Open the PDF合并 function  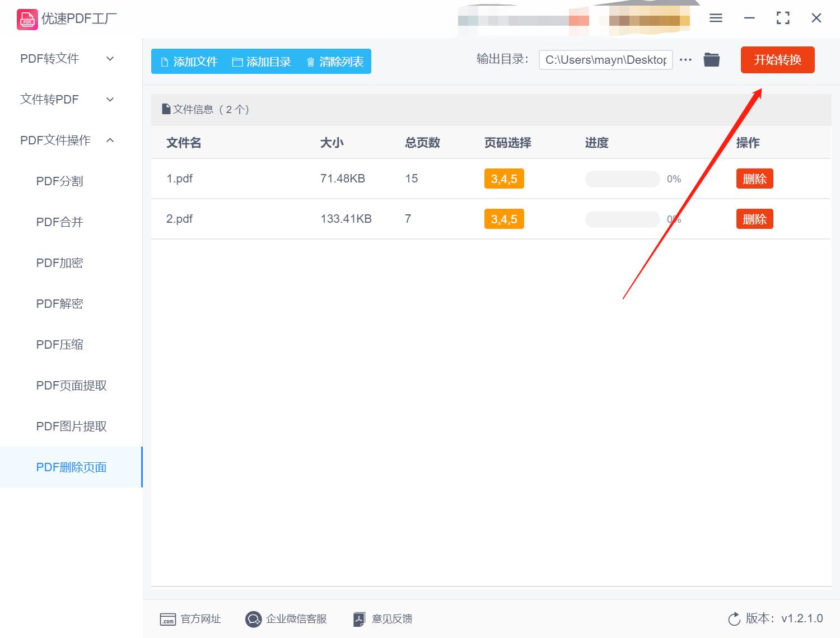coord(59,222)
